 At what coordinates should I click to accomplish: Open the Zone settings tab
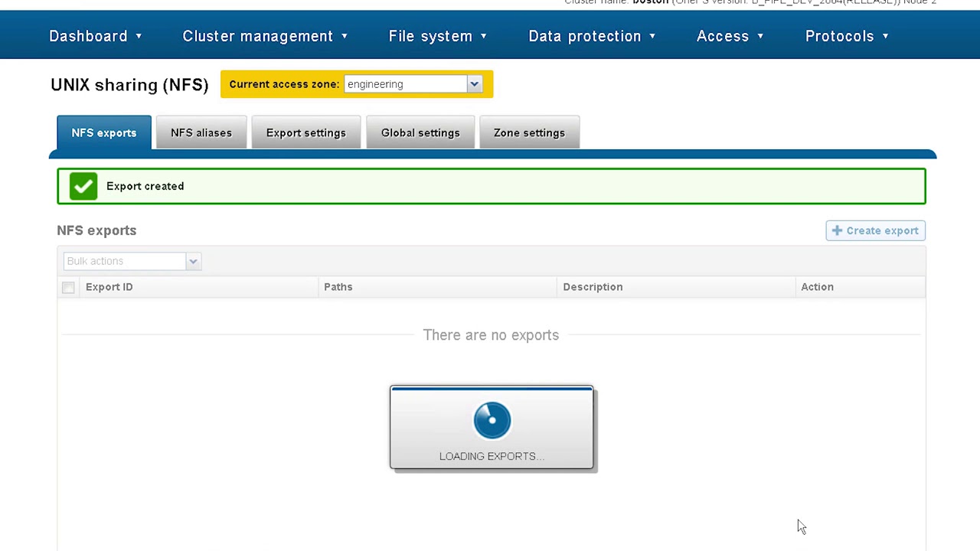point(529,132)
